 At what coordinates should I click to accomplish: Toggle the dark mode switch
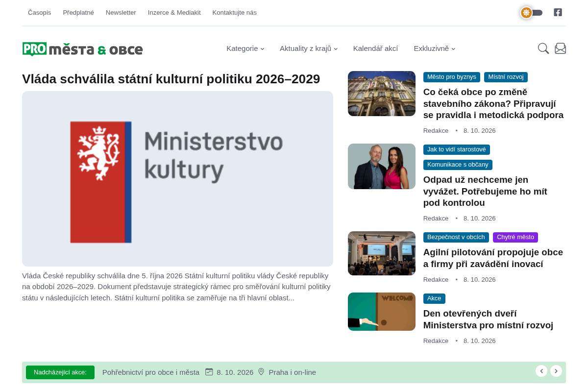click(x=532, y=13)
